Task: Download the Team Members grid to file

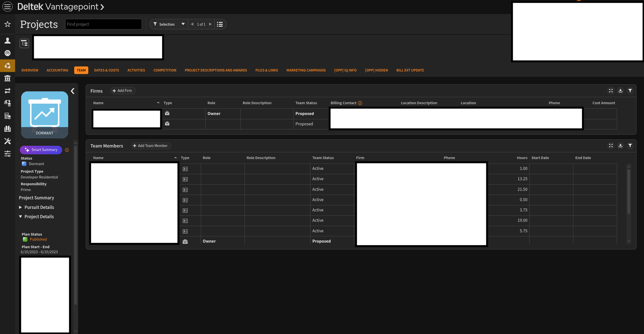Action: [621, 146]
